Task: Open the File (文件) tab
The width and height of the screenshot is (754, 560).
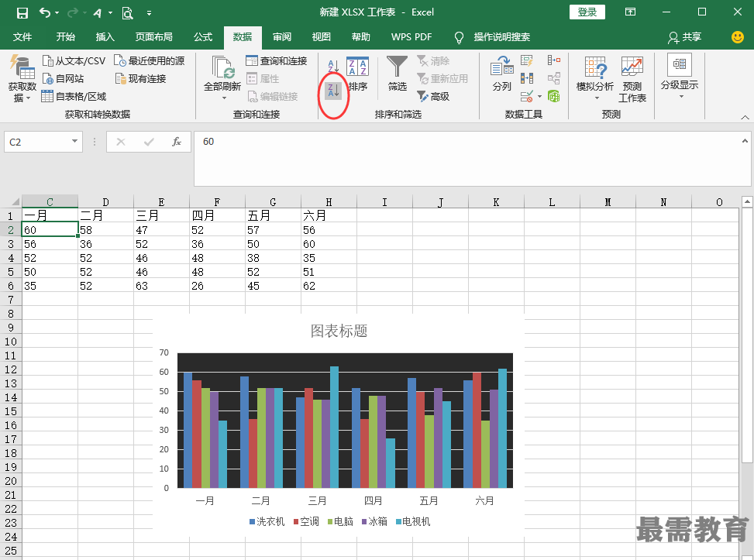Action: [x=22, y=37]
